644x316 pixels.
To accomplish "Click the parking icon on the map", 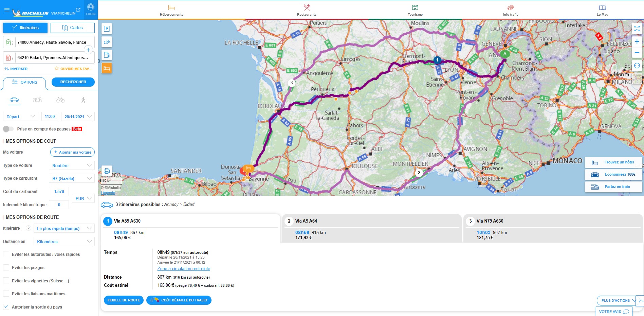I will tap(107, 29).
